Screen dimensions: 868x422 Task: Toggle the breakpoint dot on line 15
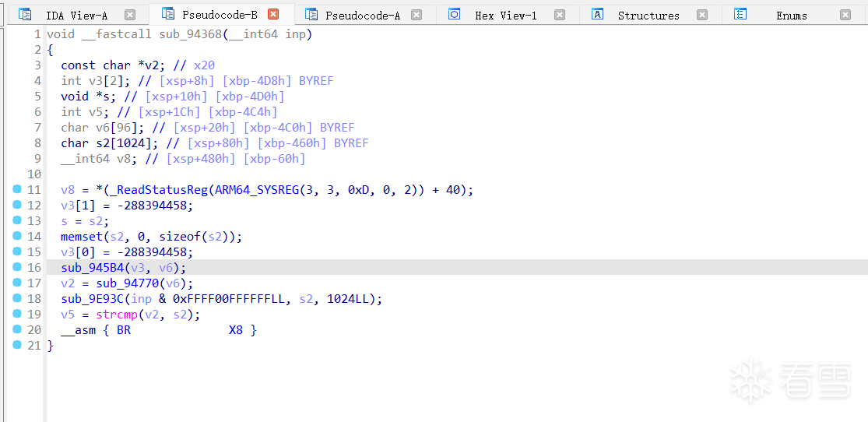tap(17, 251)
